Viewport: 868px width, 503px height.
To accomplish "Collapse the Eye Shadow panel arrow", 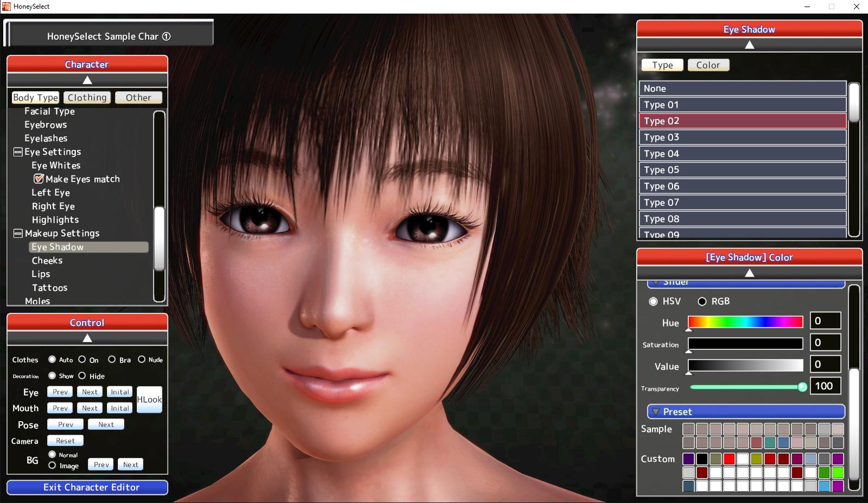I will coord(749,45).
